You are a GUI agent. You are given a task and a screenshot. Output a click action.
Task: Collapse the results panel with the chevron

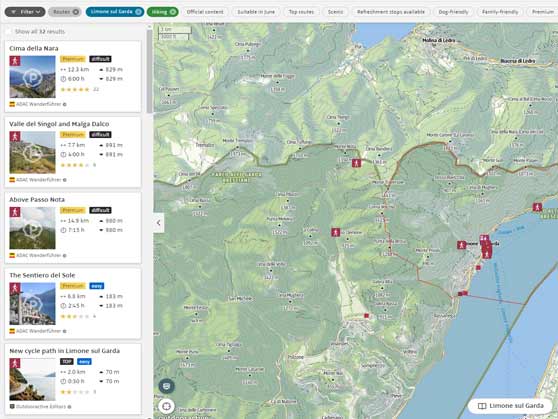pyautogui.click(x=159, y=223)
